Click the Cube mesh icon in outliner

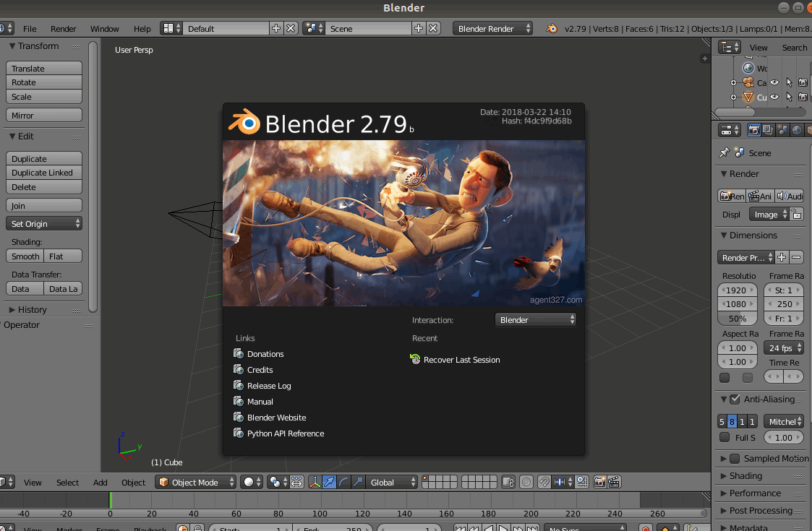[x=748, y=97]
